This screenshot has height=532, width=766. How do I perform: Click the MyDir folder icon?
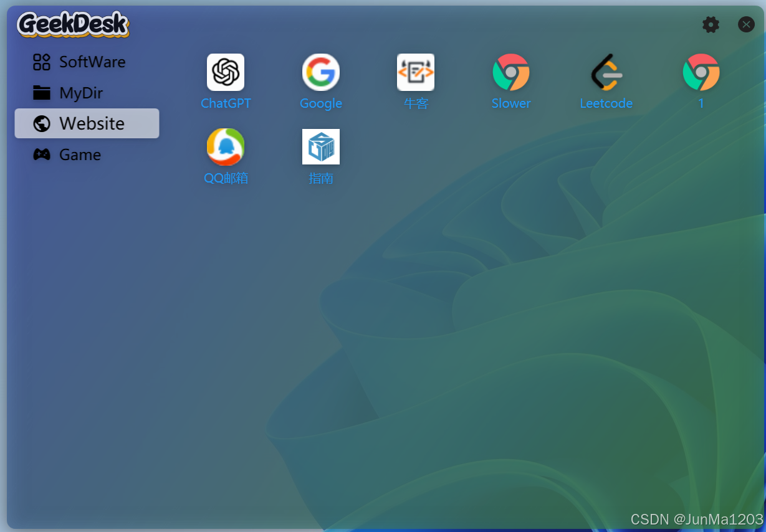pos(42,93)
